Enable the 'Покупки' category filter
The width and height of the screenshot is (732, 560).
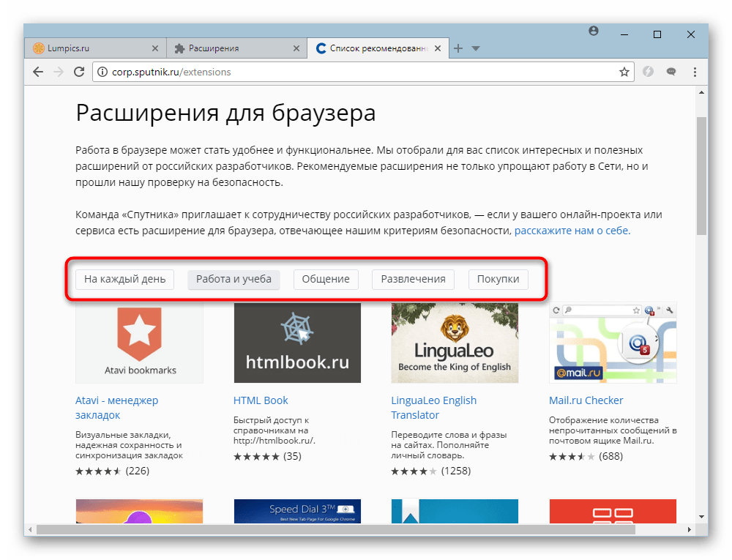(498, 279)
